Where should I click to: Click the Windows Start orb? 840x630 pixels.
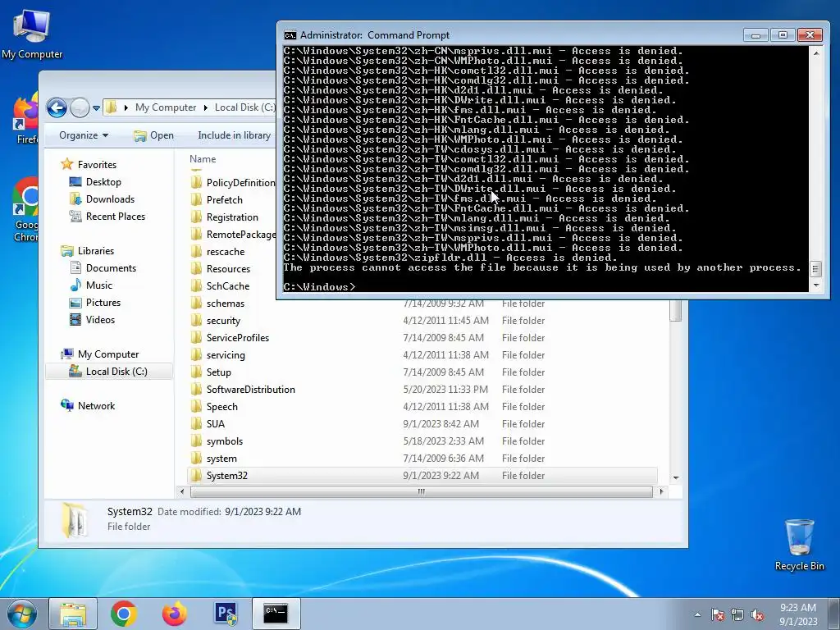(x=22, y=614)
